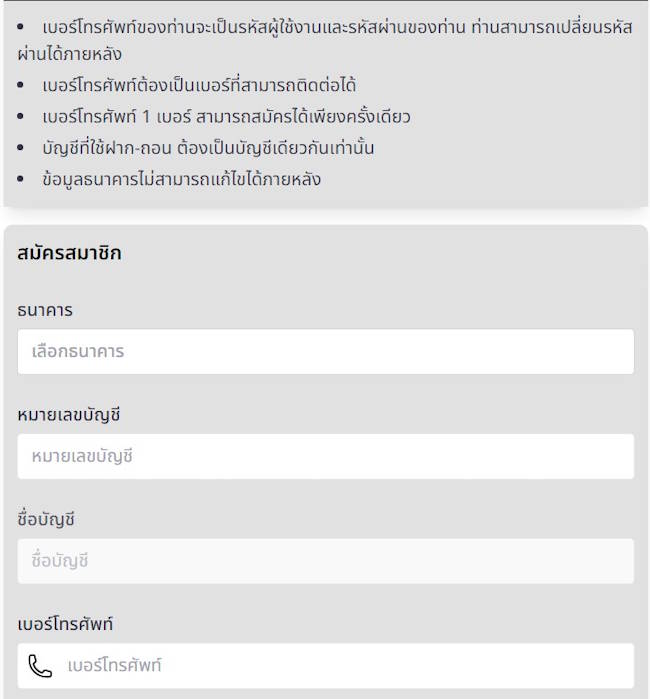Focus the หมายเลขบัญชี account number field
The height and width of the screenshot is (699, 650).
(325, 457)
